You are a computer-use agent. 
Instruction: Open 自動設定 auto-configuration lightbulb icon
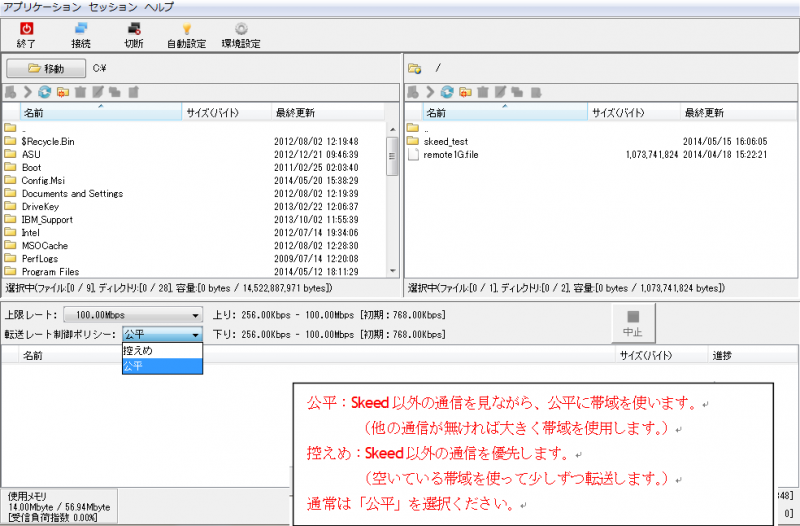pyautogui.click(x=186, y=29)
